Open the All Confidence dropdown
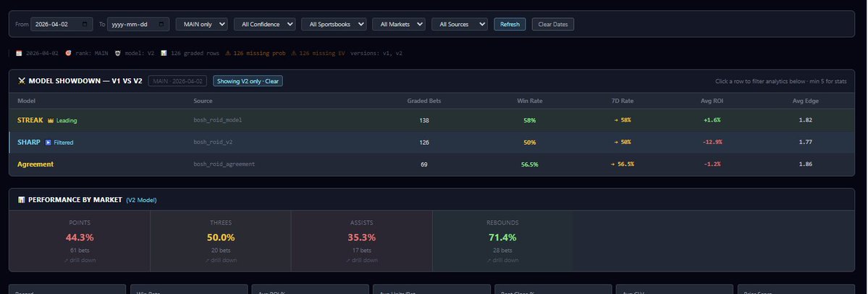 pyautogui.click(x=265, y=25)
